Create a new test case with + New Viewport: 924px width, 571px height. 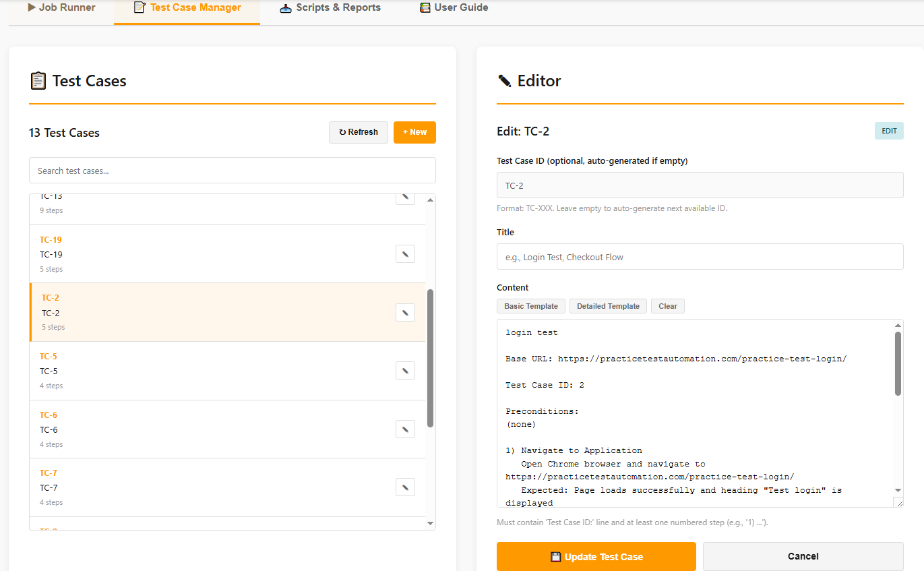tap(414, 132)
